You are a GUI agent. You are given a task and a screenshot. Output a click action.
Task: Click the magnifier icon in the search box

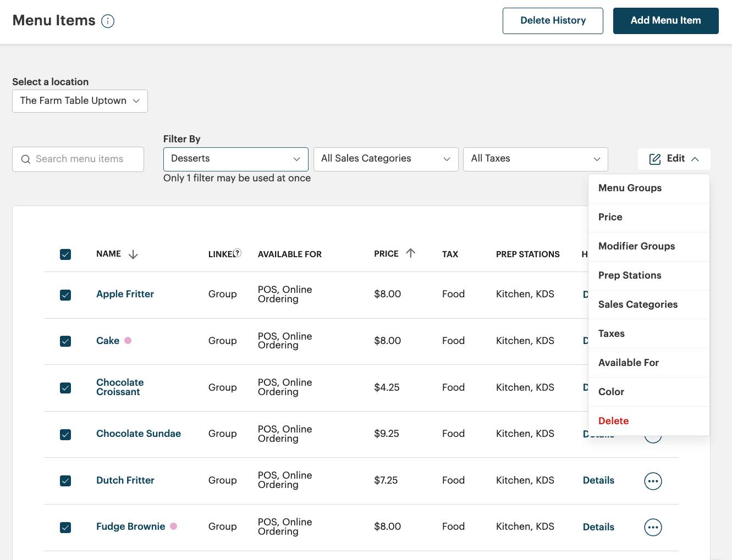pos(26,159)
